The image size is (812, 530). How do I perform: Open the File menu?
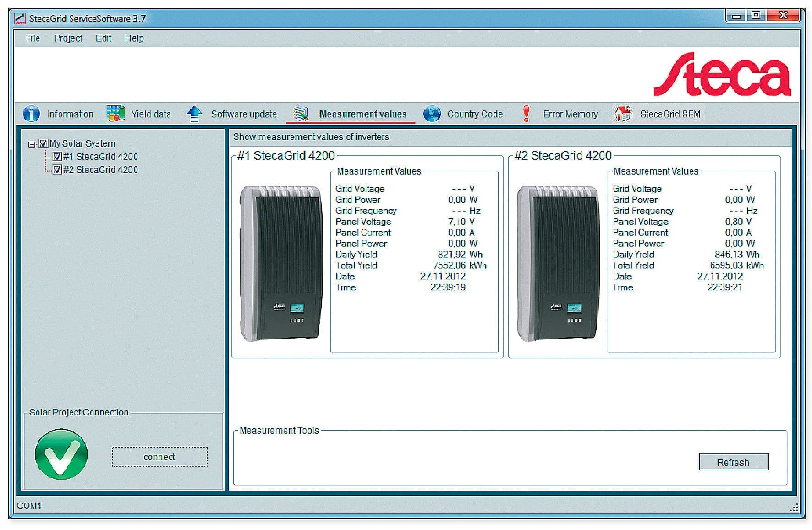pyautogui.click(x=33, y=38)
